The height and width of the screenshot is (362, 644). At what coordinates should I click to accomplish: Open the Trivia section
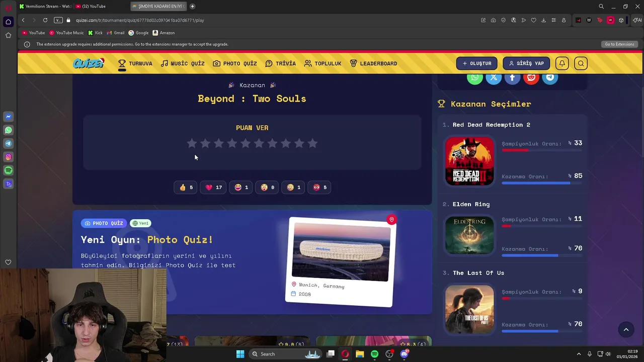(x=280, y=63)
